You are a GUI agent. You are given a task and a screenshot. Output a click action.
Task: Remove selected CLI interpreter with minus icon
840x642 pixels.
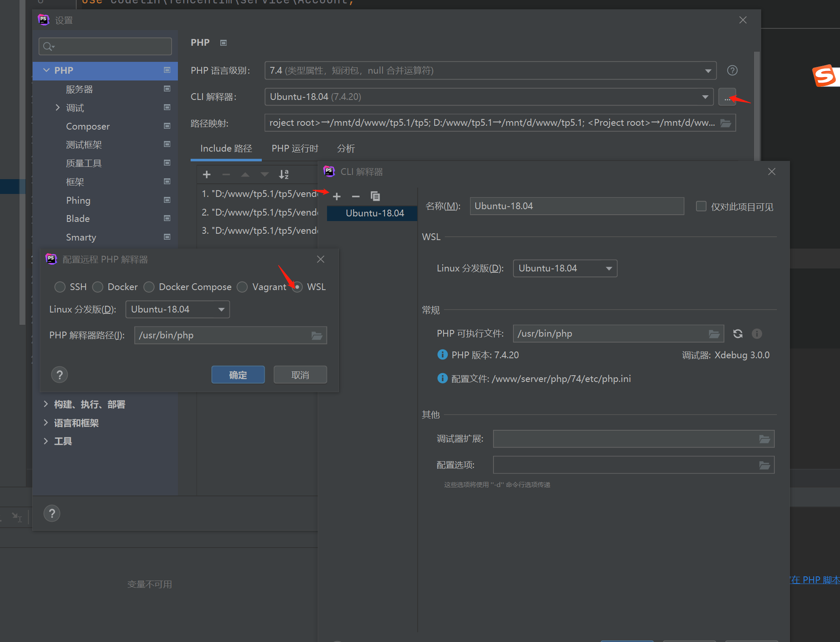[x=356, y=196]
